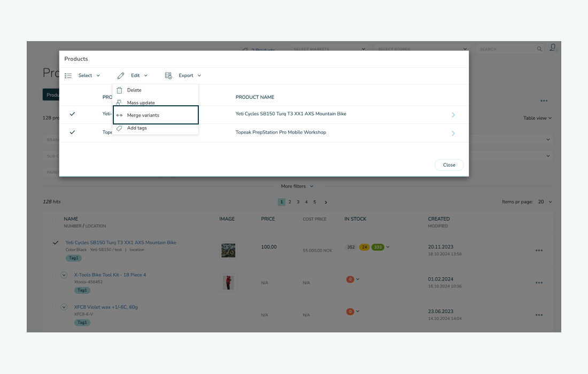Click the user profile icon
The width and height of the screenshot is (588, 374).
[554, 48]
